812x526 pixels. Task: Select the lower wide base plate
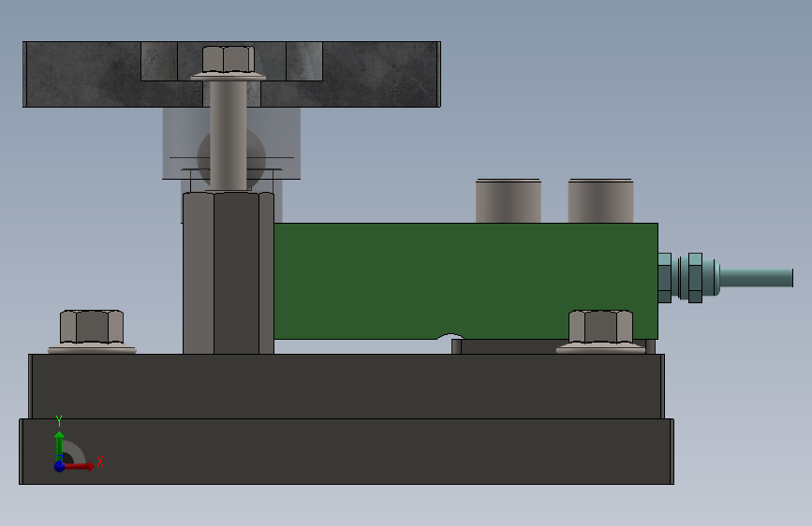click(347, 451)
